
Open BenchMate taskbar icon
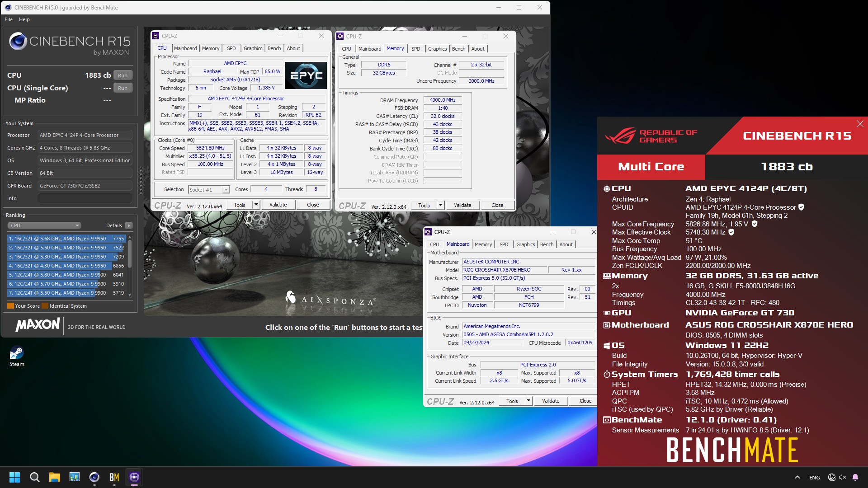[114, 477]
